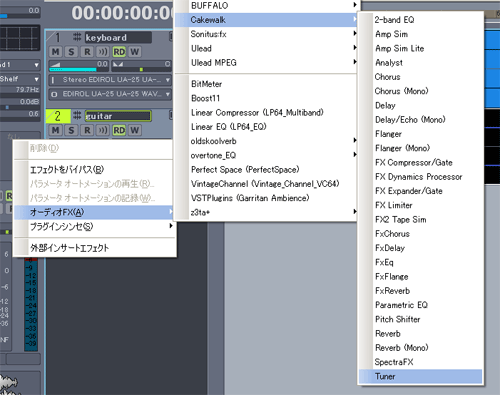500x395 pixels.
Task: Arm record on keyboard track
Action: click(87, 52)
